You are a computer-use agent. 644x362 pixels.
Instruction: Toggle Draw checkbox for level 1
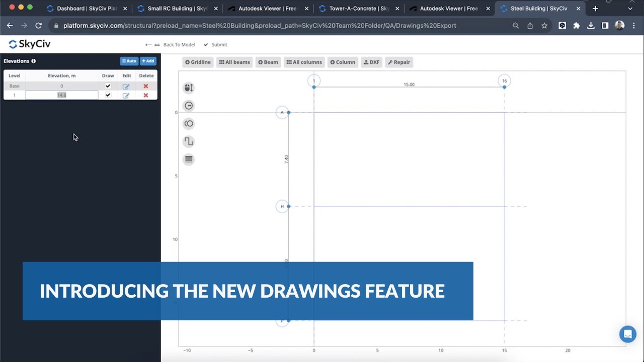coord(108,95)
